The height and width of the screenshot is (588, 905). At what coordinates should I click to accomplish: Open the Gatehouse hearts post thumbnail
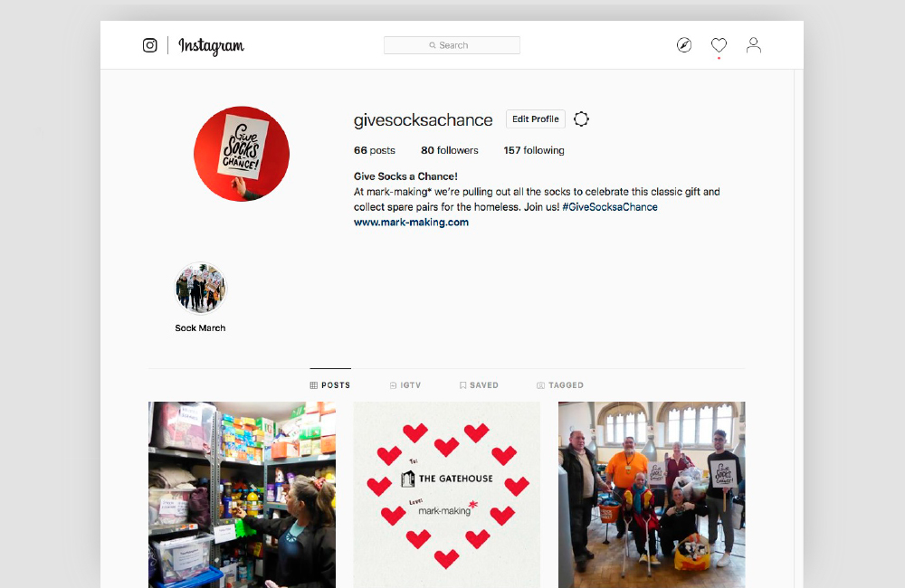coord(447,495)
